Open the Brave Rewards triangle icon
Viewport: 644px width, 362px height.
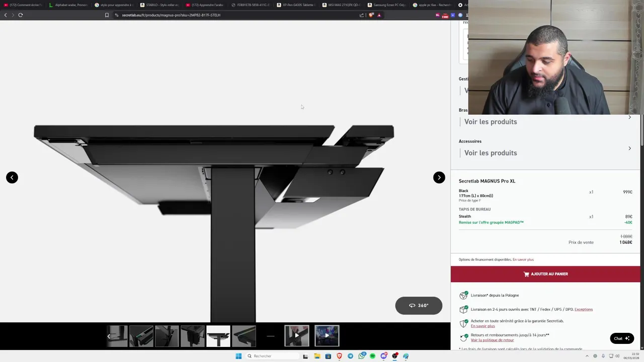(x=379, y=15)
